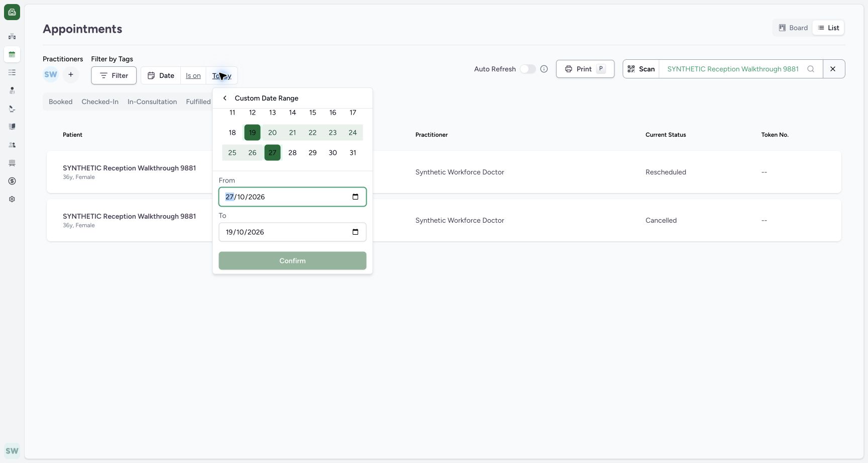Open the list view sidebar icon
Image resolution: width=868 pixels, height=463 pixels.
[x=12, y=72]
